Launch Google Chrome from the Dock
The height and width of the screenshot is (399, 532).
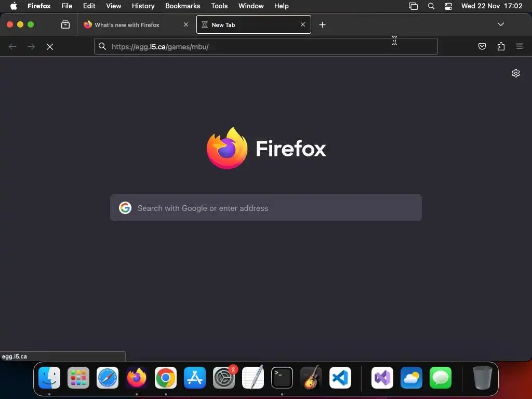coord(166,378)
